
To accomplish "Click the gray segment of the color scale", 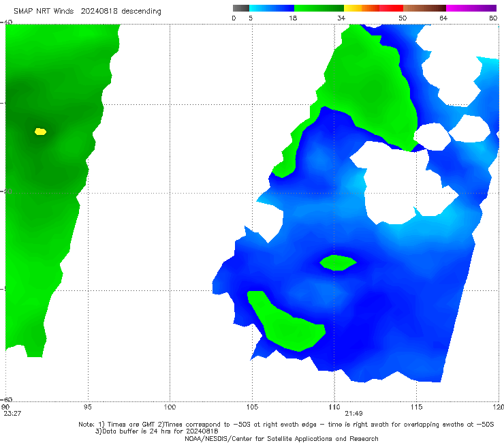I will point(241,8).
